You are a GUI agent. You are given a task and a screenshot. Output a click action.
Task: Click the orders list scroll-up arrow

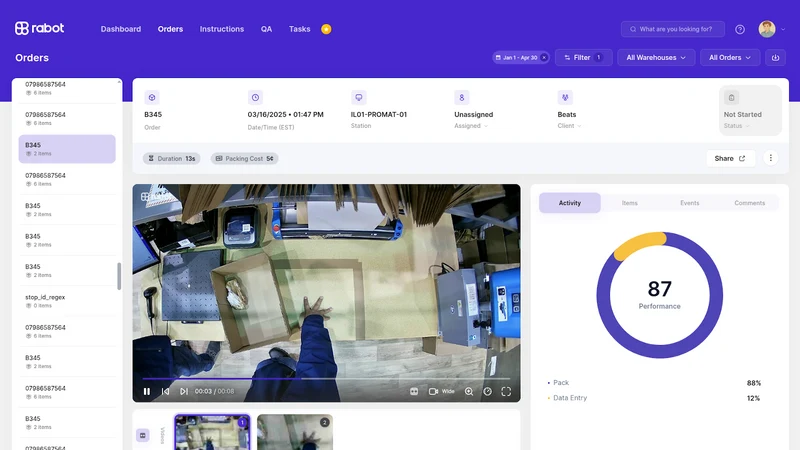pyautogui.click(x=119, y=81)
